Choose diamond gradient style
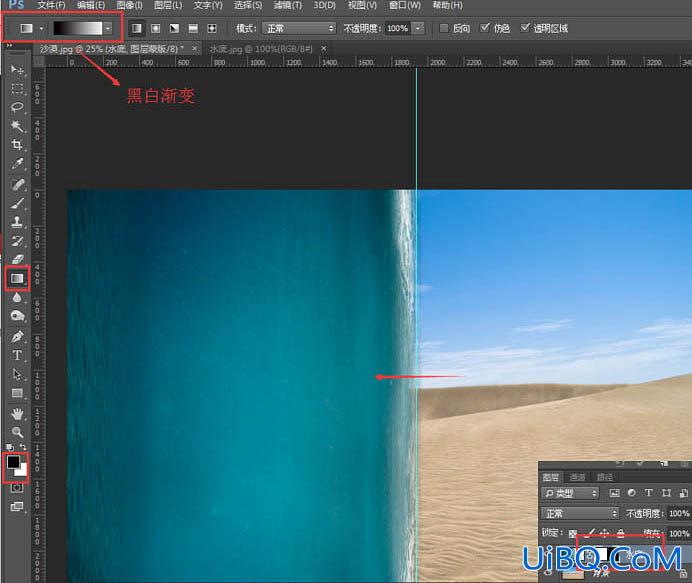 212,28
